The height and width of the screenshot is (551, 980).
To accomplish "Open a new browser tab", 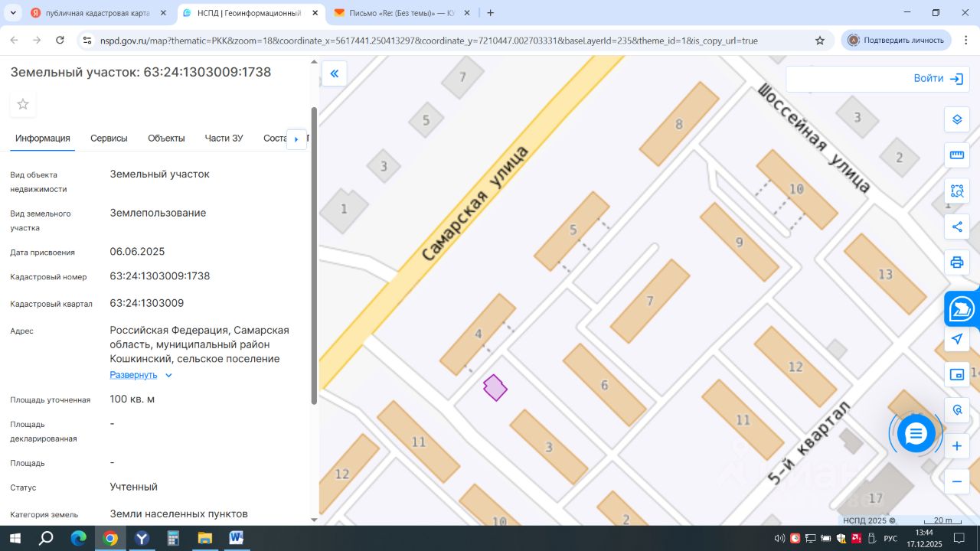I will 491,13.
